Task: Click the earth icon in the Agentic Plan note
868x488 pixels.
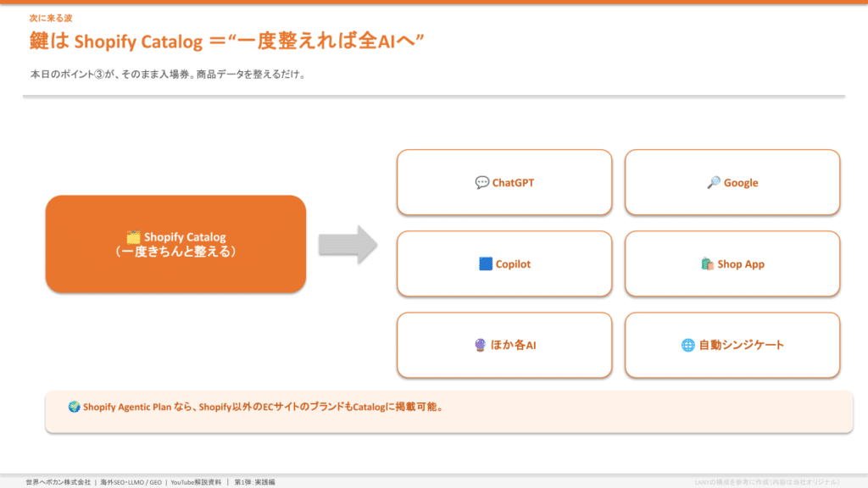Action: [75, 407]
